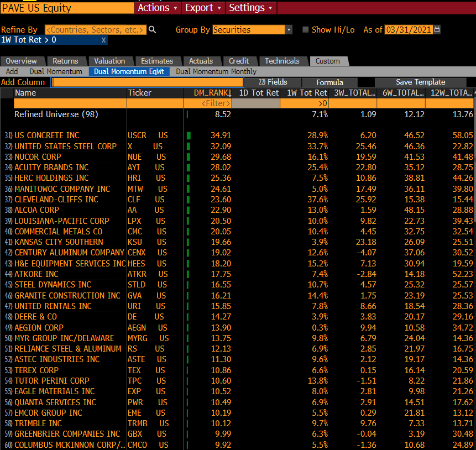Screen dimensions: 476x450
Task: Switch to the Technicals tab
Action: coord(282,61)
